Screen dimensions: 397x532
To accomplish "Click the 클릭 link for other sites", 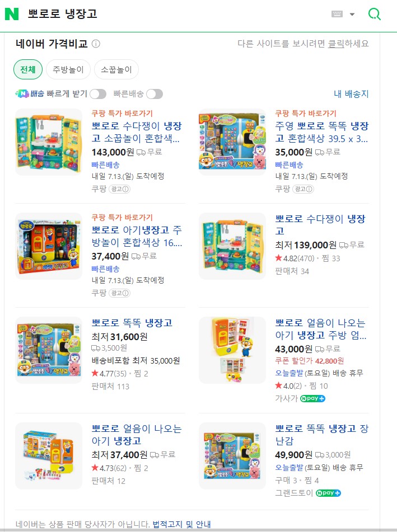I will coord(336,44).
